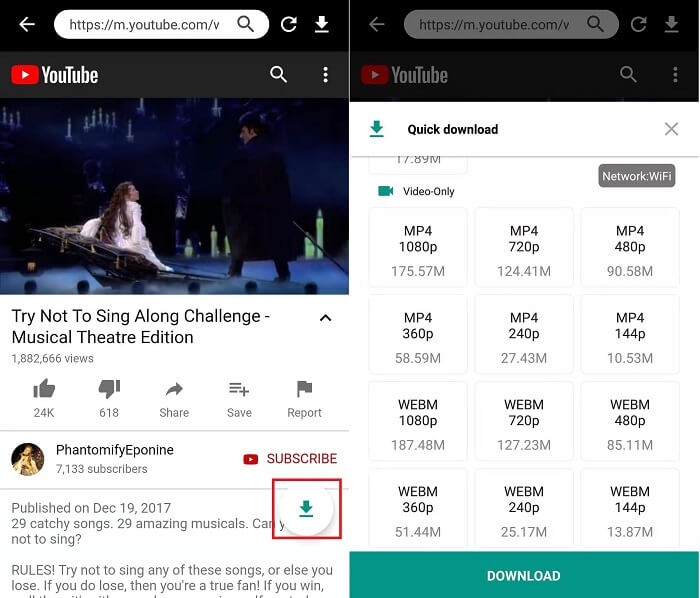Go back arrow on right dimmed screen
Viewport: 700px width, 598px height.
[x=377, y=24]
